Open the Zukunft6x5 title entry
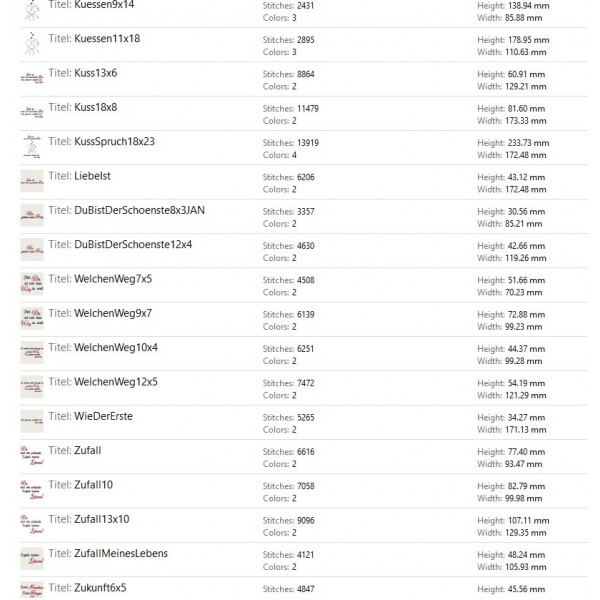This screenshot has height=600, width=600. (x=100, y=588)
